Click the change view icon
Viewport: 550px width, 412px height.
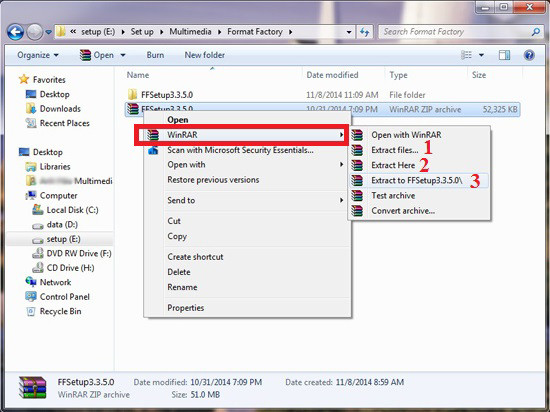point(466,55)
